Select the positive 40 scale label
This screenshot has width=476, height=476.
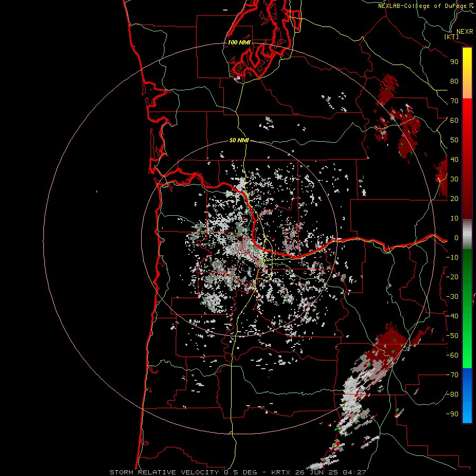tap(454, 159)
